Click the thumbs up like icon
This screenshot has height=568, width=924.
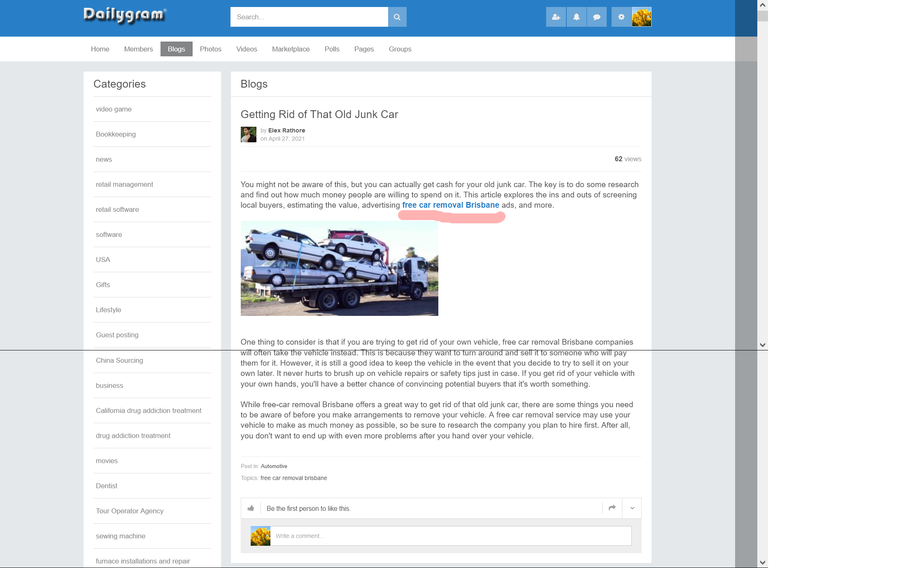[x=251, y=508]
